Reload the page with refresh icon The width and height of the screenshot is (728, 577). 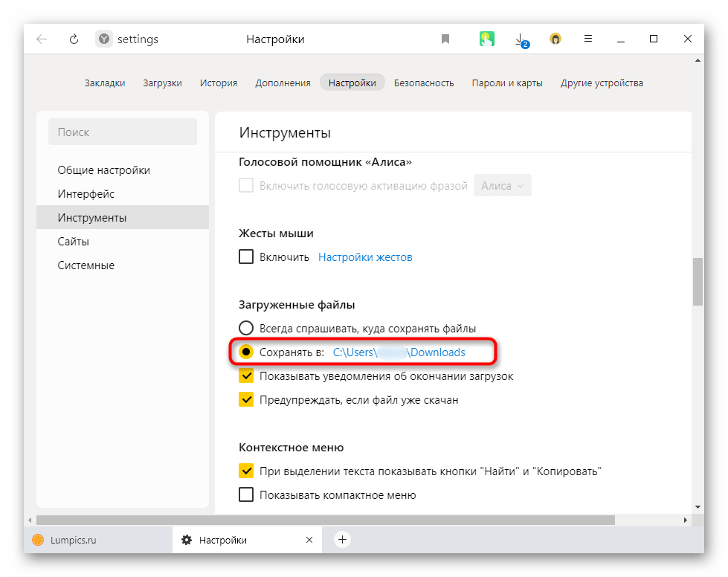tap(74, 39)
